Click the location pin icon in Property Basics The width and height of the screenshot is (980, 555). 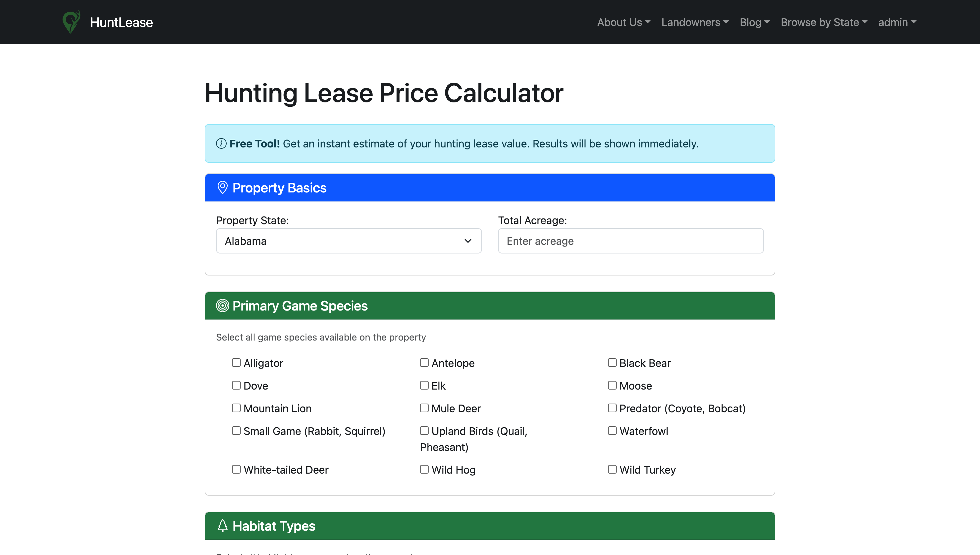coord(222,187)
